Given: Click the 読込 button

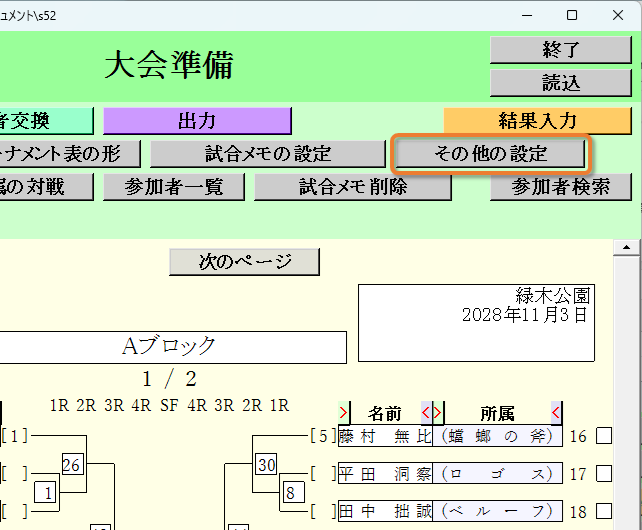Looking at the screenshot, I should click(561, 83).
